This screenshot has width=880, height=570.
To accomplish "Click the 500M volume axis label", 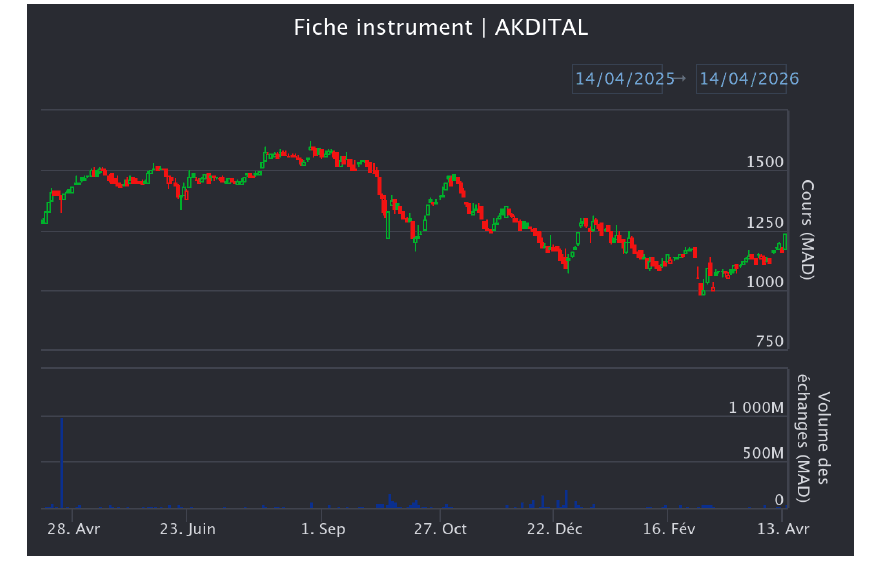I will coord(763,453).
